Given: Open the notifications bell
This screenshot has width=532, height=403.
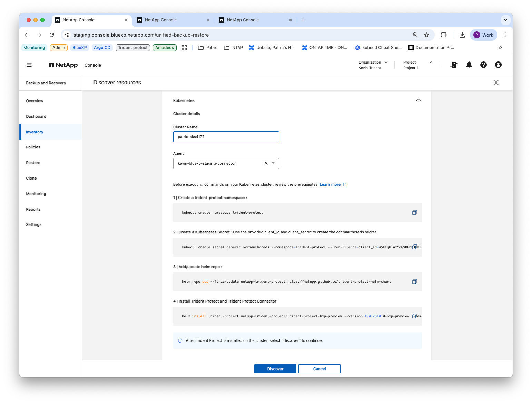Looking at the screenshot, I should tap(469, 65).
